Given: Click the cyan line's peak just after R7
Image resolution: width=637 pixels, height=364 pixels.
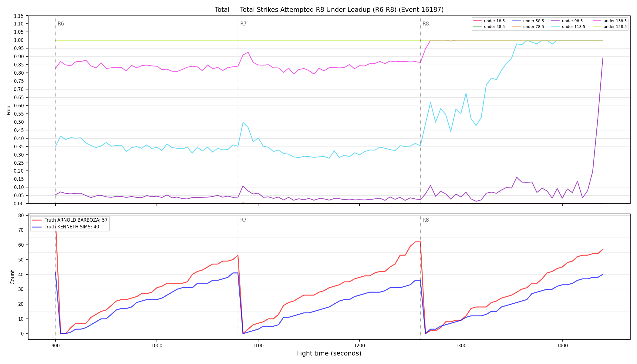Looking at the screenshot, I should [x=243, y=122].
